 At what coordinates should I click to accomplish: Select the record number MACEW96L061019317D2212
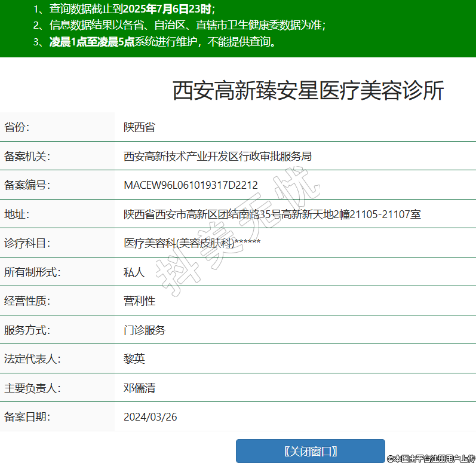click(x=191, y=185)
